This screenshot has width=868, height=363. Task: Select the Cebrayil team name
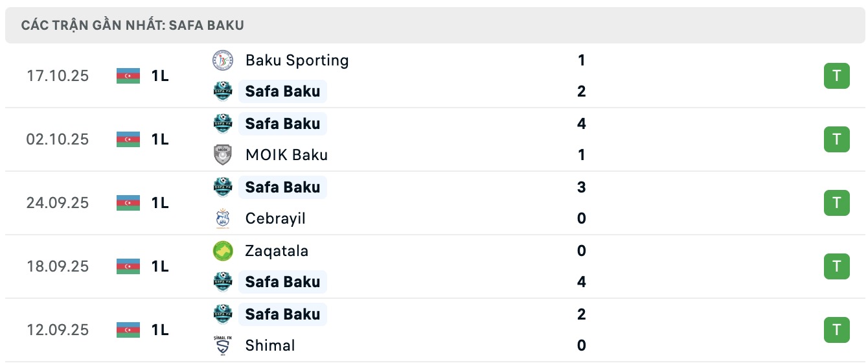tap(275, 218)
